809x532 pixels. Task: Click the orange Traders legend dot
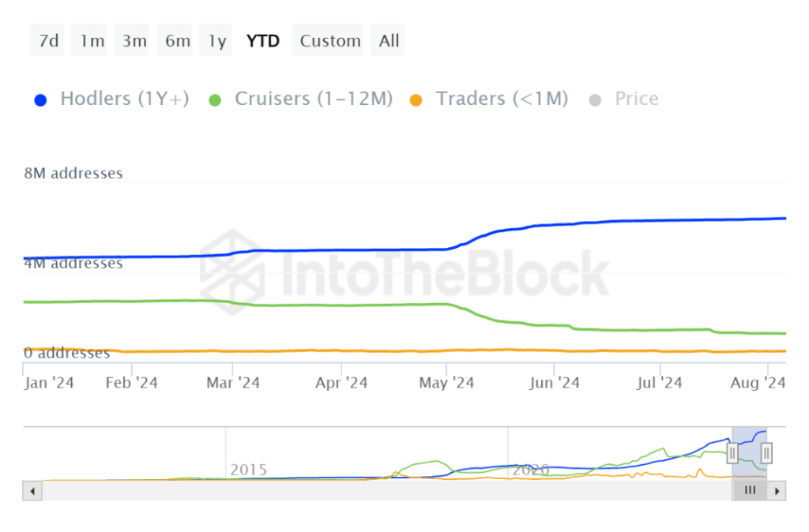coord(417,100)
